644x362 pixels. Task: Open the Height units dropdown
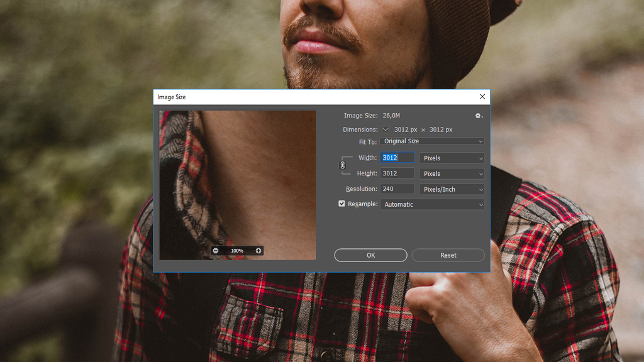pos(452,173)
